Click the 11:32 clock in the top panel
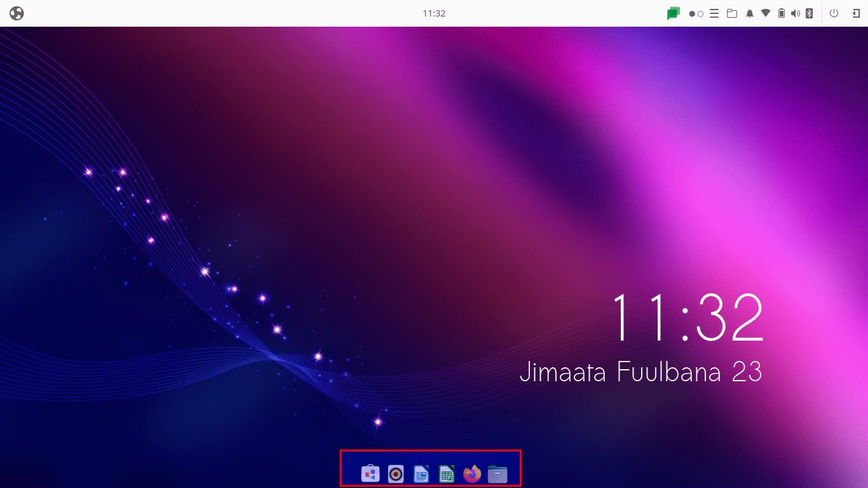 [x=434, y=13]
